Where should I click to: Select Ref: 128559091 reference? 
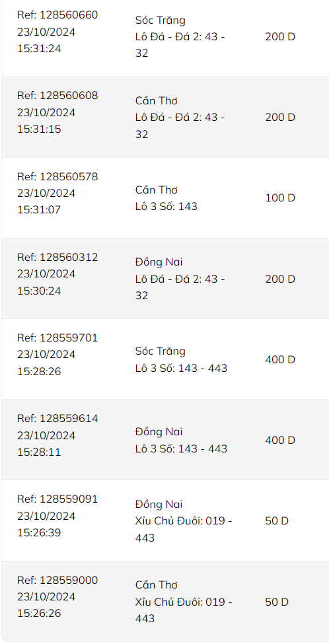(x=57, y=499)
